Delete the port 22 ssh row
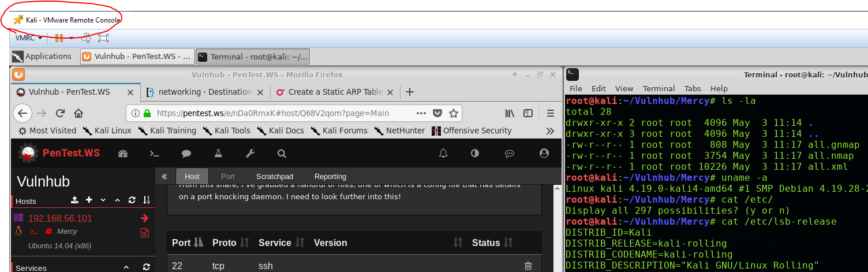Screen dimensions: 868x272 (527, 266)
